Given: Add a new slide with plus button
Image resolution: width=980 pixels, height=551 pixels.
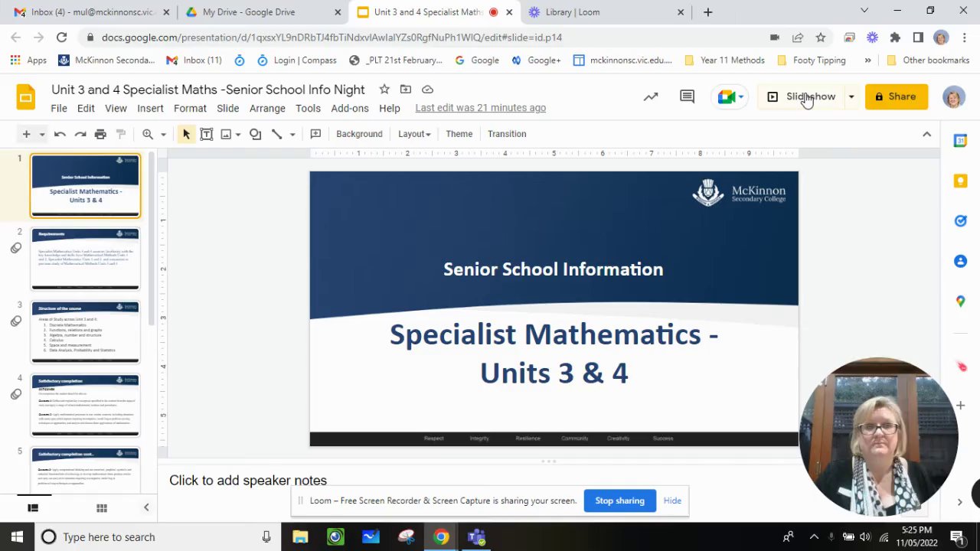Looking at the screenshot, I should (26, 134).
